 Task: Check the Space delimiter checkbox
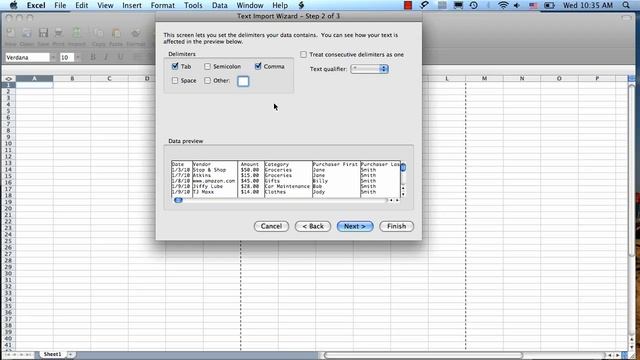pyautogui.click(x=175, y=80)
